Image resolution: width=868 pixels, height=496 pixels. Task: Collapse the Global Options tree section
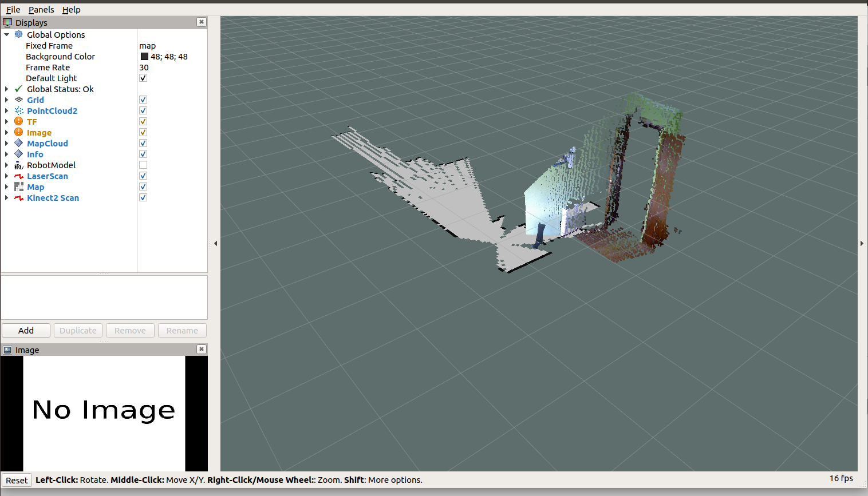[7, 34]
